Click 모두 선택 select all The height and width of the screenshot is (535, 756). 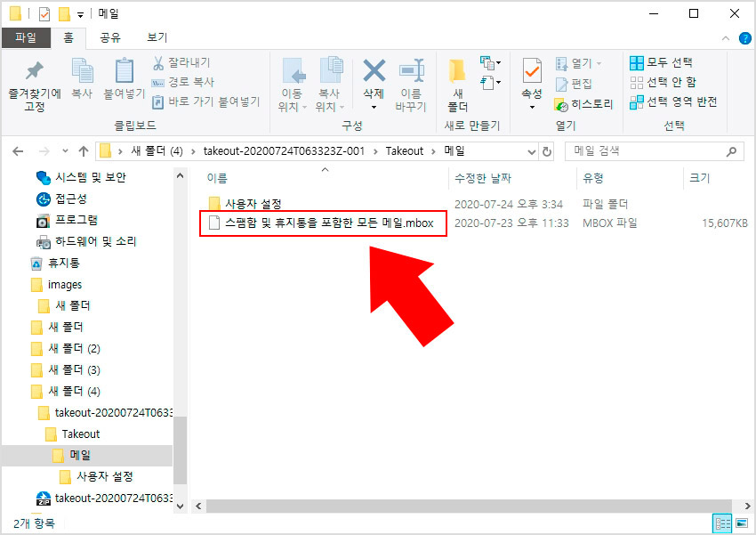(x=662, y=62)
